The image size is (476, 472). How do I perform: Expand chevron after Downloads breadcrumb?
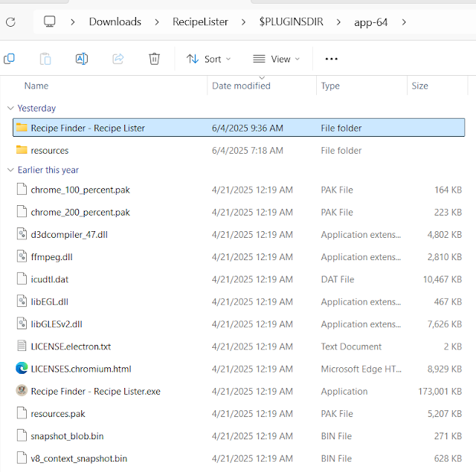click(x=157, y=22)
